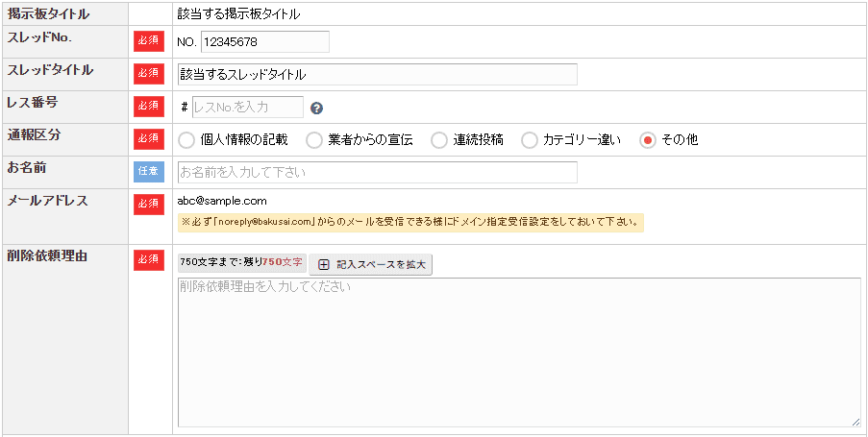Click the 必須 badge beside メールアドレス
The width and height of the screenshot is (868, 437).
pos(149,205)
